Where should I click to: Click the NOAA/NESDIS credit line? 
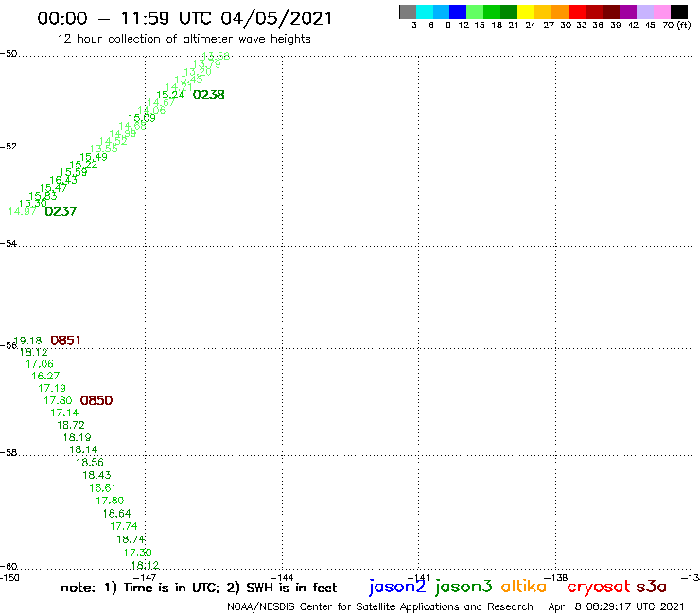coord(380,606)
